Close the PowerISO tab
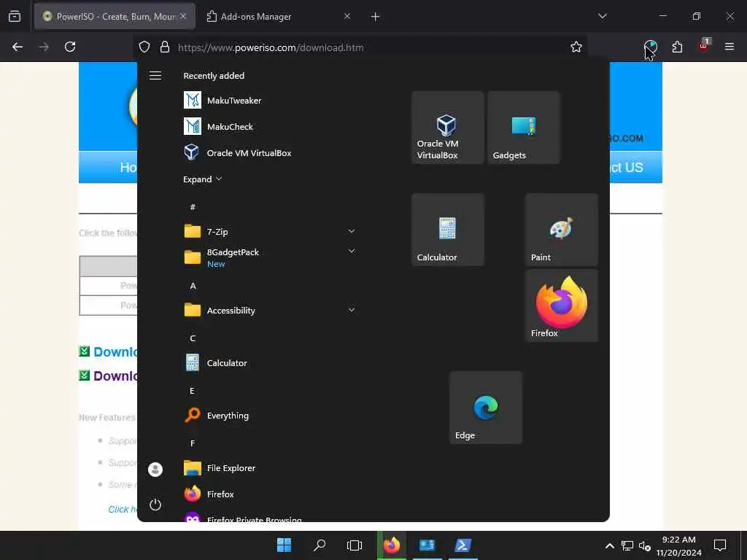Screen dimensions: 747x560 [183, 16]
